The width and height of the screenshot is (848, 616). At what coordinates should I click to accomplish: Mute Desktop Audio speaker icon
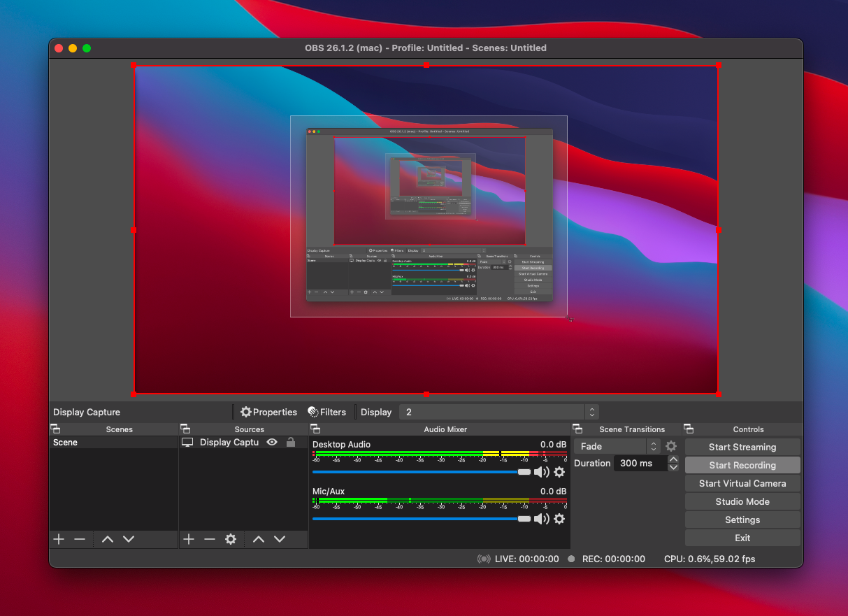[x=541, y=472]
